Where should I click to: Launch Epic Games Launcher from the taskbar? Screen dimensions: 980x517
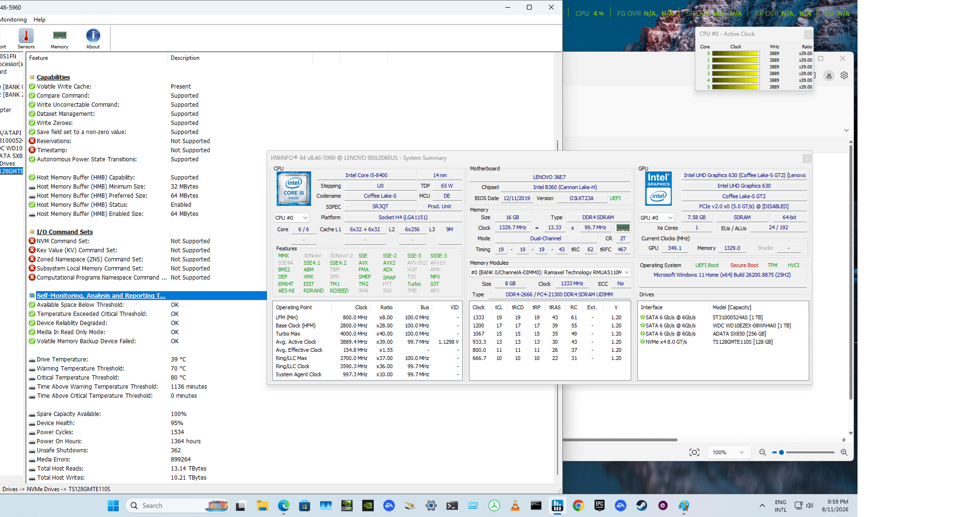pyautogui.click(x=600, y=506)
